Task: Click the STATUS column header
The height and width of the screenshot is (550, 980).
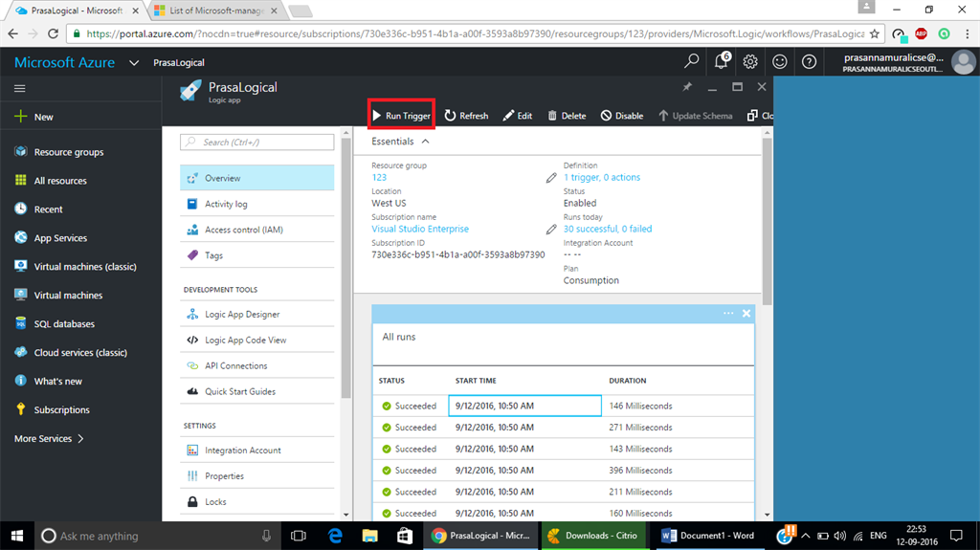Action: [391, 381]
